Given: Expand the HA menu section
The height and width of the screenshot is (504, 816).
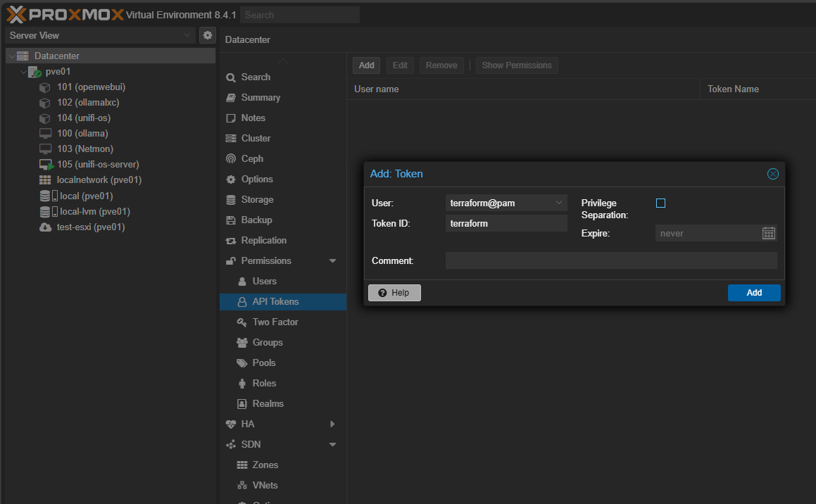Looking at the screenshot, I should (332, 424).
